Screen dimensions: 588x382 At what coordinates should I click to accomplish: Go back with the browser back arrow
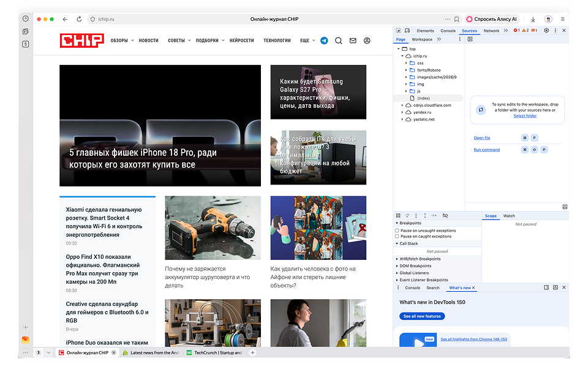[x=66, y=19]
